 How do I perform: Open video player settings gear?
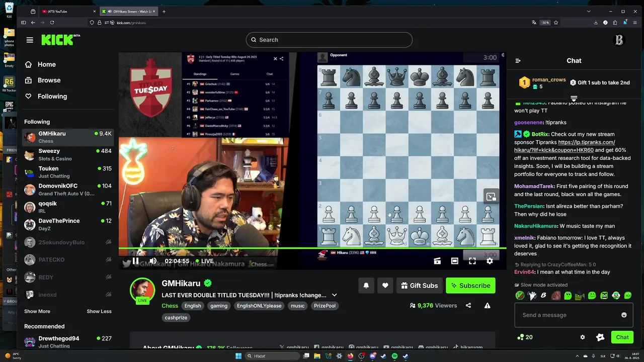(x=490, y=261)
